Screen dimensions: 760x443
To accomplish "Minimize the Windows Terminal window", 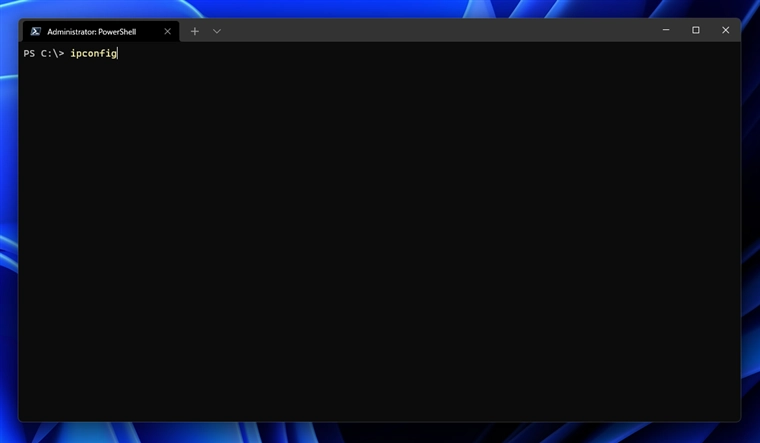I will (666, 30).
